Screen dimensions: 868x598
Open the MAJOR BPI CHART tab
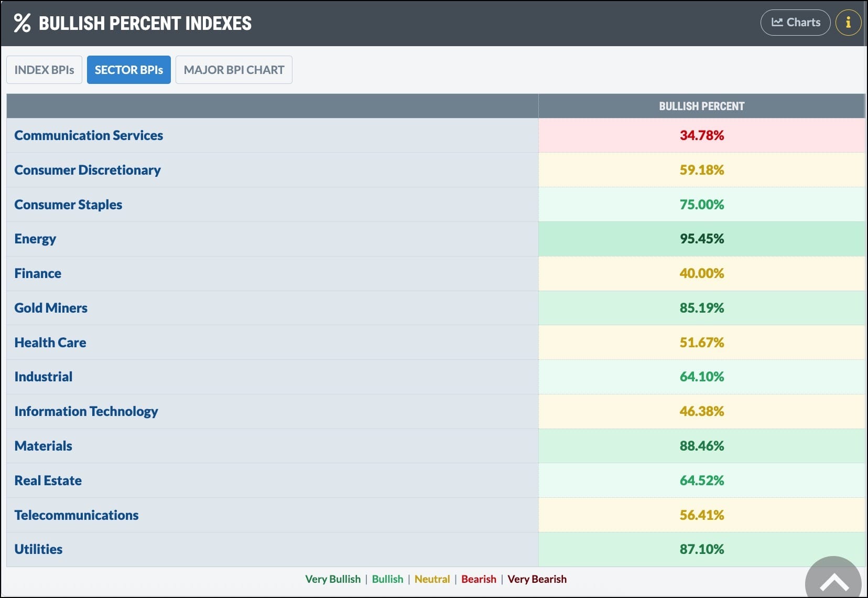[234, 70]
